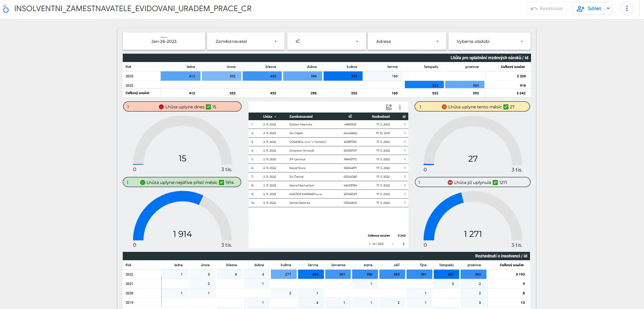Click the red circle in 'Lhůta uplyne dnes'
Viewport: 644px width, 309px height.
[161, 107]
